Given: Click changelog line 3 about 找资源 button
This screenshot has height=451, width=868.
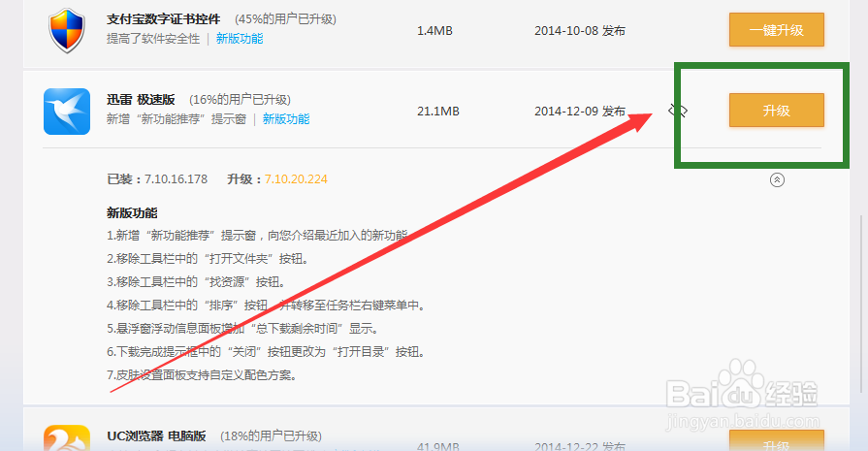Looking at the screenshot, I should (x=196, y=281).
